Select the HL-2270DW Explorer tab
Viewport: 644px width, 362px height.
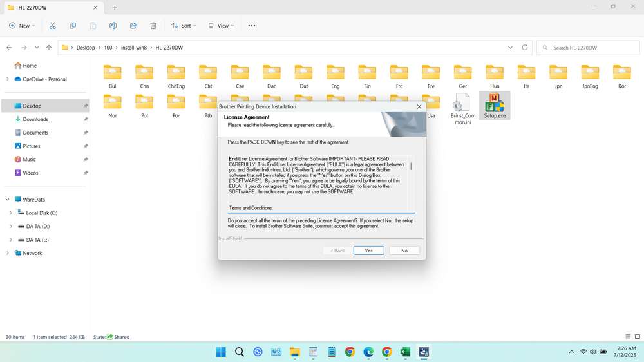pos(53,7)
